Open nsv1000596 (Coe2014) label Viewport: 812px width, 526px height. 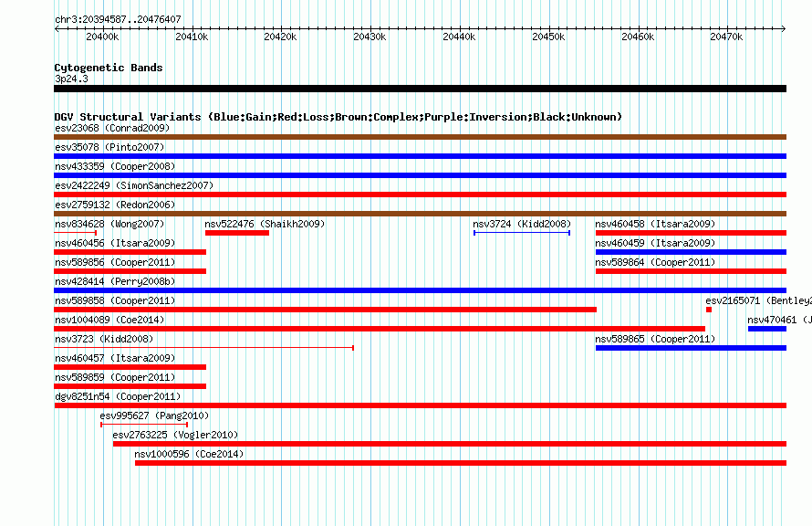[x=189, y=454]
